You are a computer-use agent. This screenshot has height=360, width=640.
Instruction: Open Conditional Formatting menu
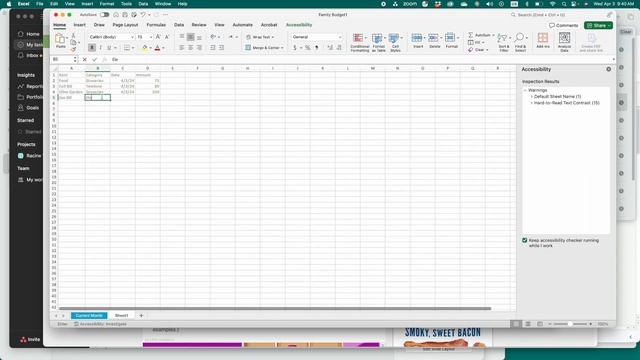click(359, 42)
